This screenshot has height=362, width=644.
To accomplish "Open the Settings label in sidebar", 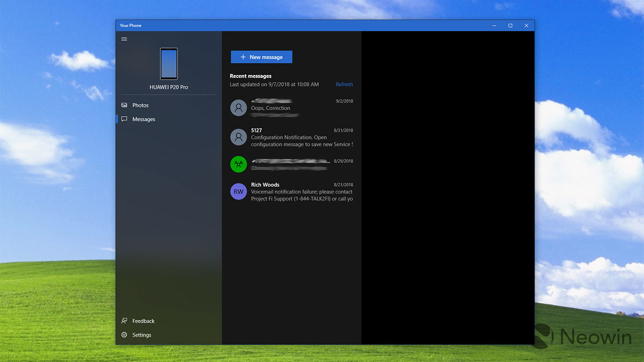I will point(142,335).
